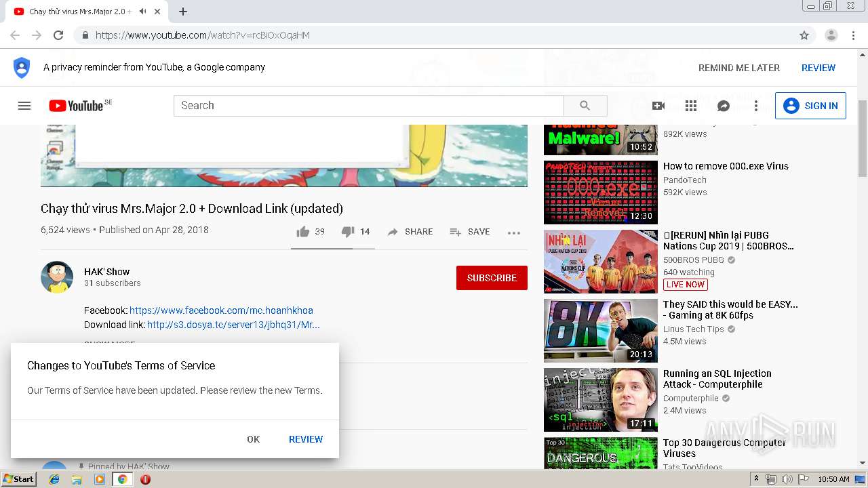The height and width of the screenshot is (488, 868).
Task: Open the Malware video thumbnail 10:52
Action: coord(601,140)
